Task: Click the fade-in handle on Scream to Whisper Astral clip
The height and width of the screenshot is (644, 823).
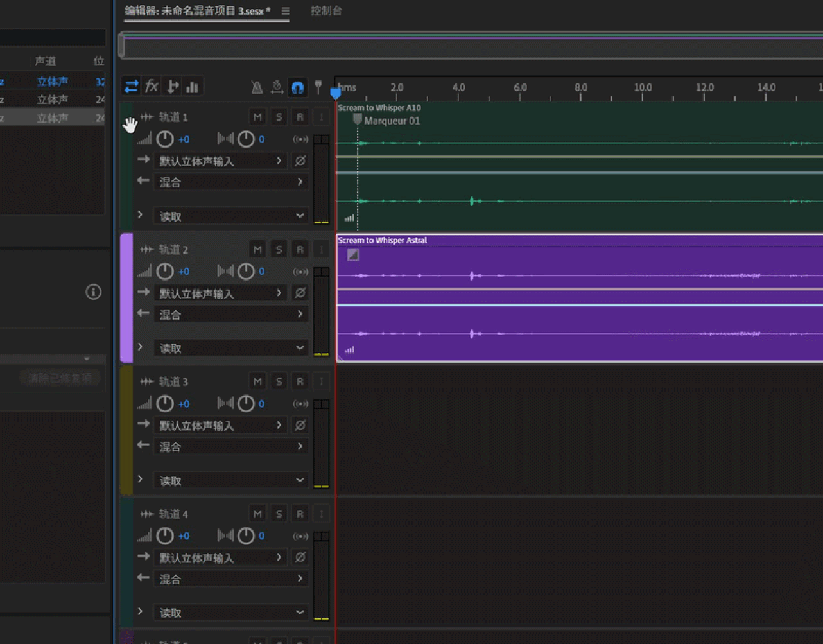Action: (x=352, y=255)
